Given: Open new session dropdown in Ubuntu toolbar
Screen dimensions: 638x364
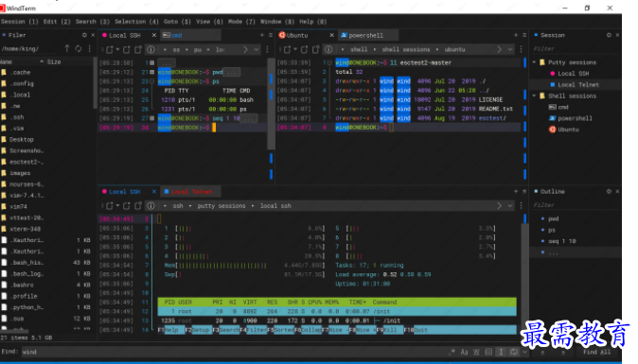Looking at the screenshot, I should coord(295,49).
